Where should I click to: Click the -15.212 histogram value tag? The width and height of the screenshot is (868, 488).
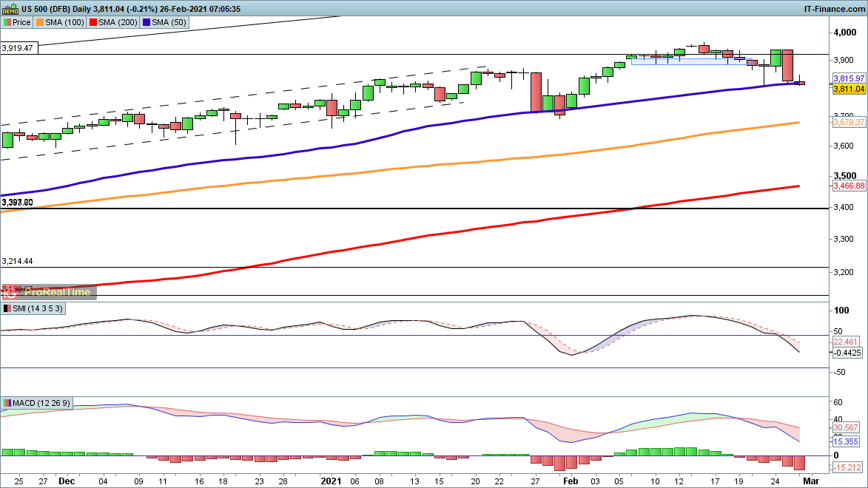[847, 468]
